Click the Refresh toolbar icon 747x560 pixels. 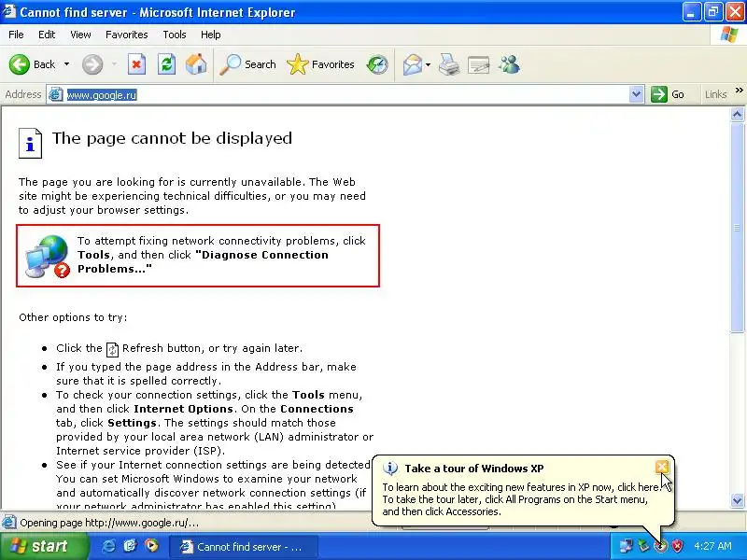click(x=167, y=64)
